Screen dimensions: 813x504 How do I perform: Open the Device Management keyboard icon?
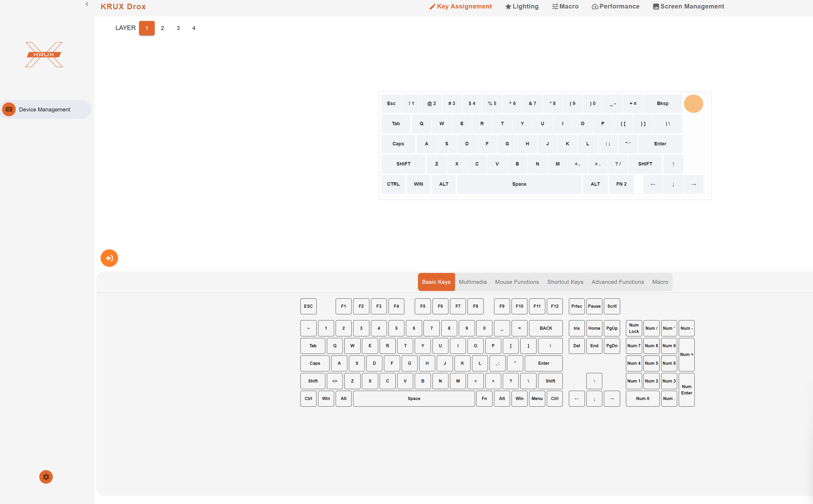pos(9,109)
